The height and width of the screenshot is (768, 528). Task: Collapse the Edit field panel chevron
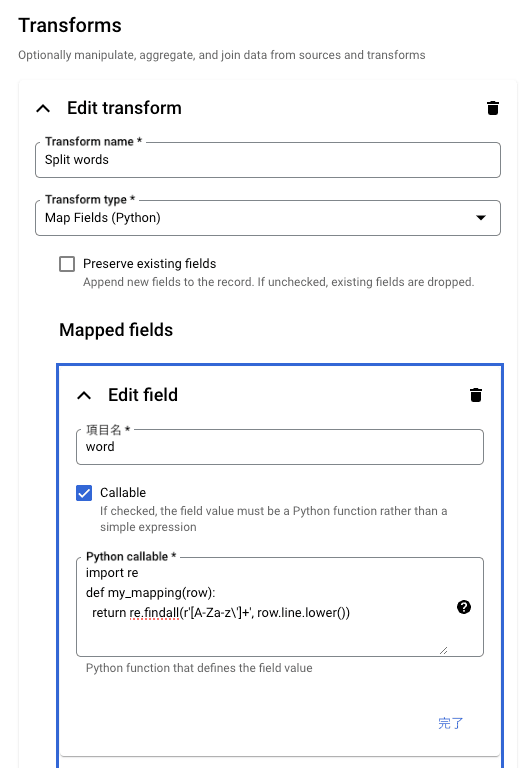(x=84, y=395)
